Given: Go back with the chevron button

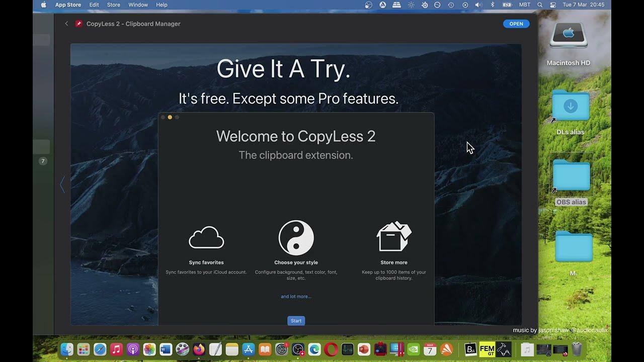Looking at the screenshot, I should (66, 24).
